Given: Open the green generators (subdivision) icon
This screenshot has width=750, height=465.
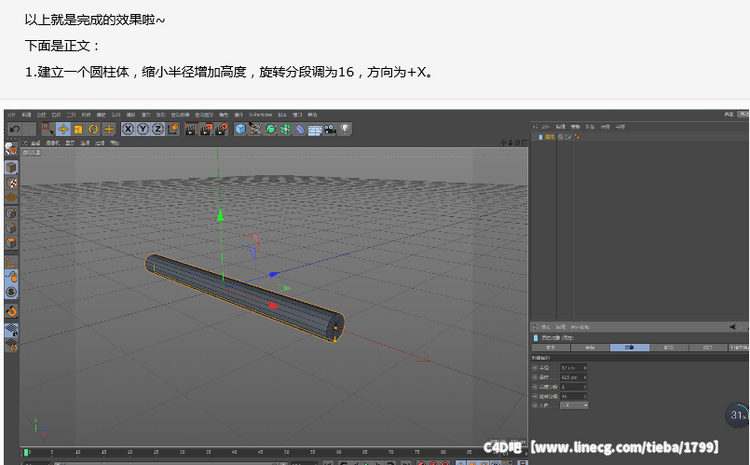Looking at the screenshot, I should pyautogui.click(x=270, y=129).
